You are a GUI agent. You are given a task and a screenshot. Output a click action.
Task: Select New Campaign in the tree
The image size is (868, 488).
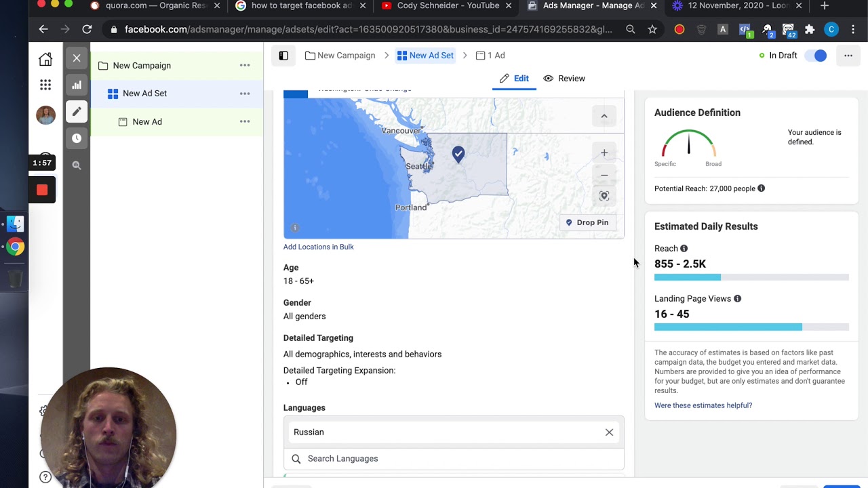click(142, 66)
